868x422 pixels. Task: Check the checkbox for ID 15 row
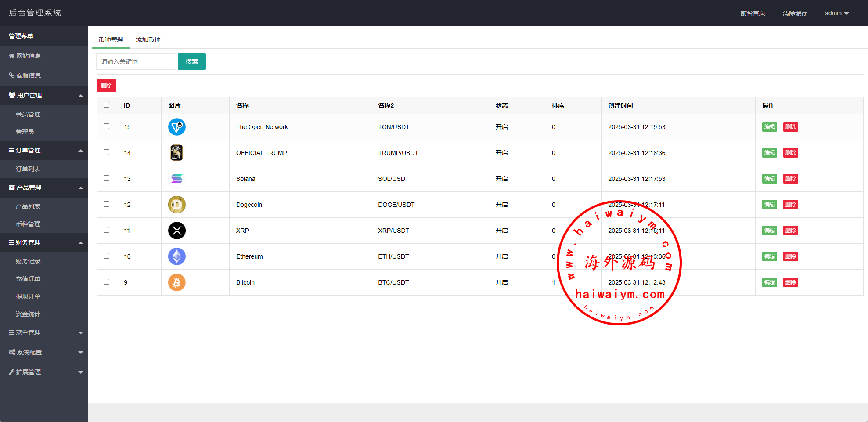coord(106,126)
